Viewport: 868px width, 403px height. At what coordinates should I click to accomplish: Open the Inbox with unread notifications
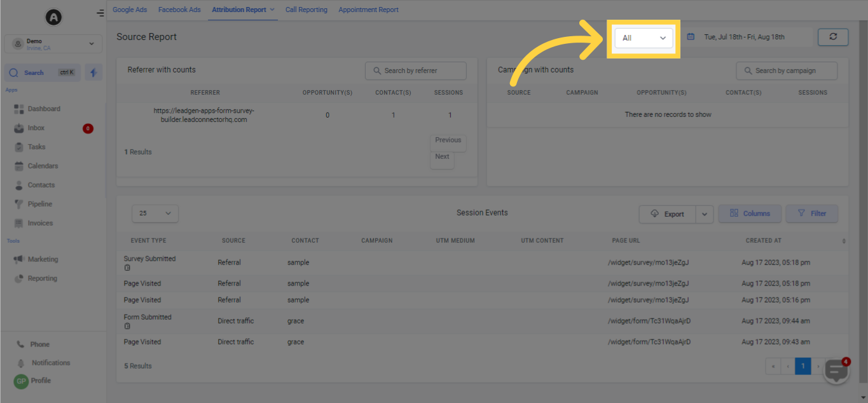38,127
